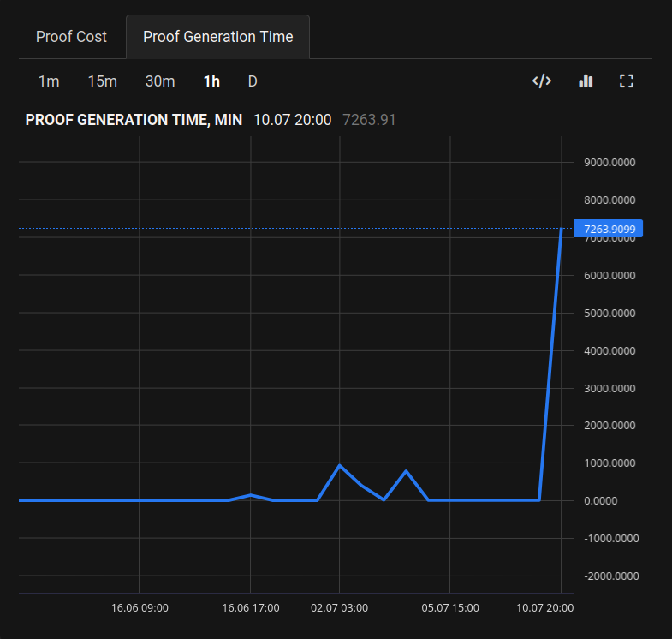
Task: Click the gray 7263.91 legend value
Action: [x=369, y=120]
